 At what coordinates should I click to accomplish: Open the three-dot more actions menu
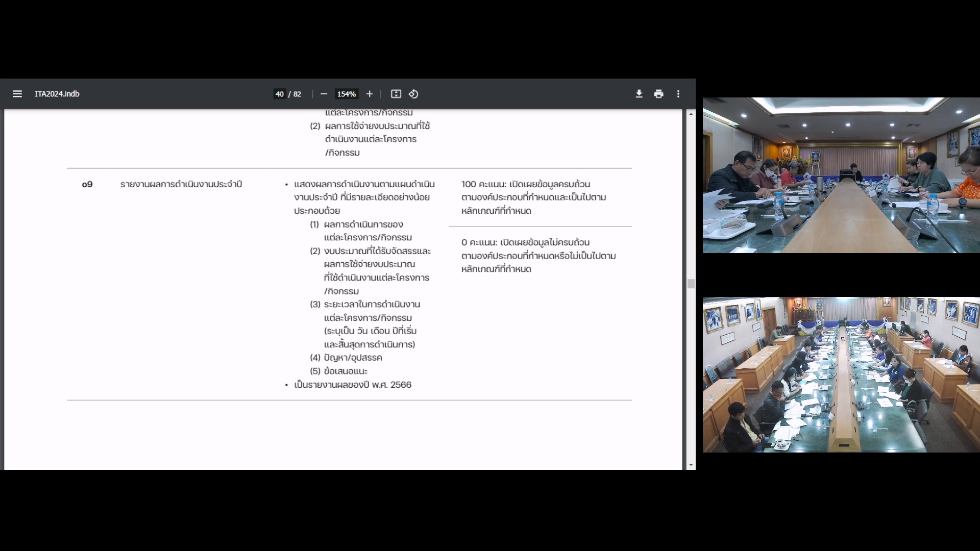[678, 94]
